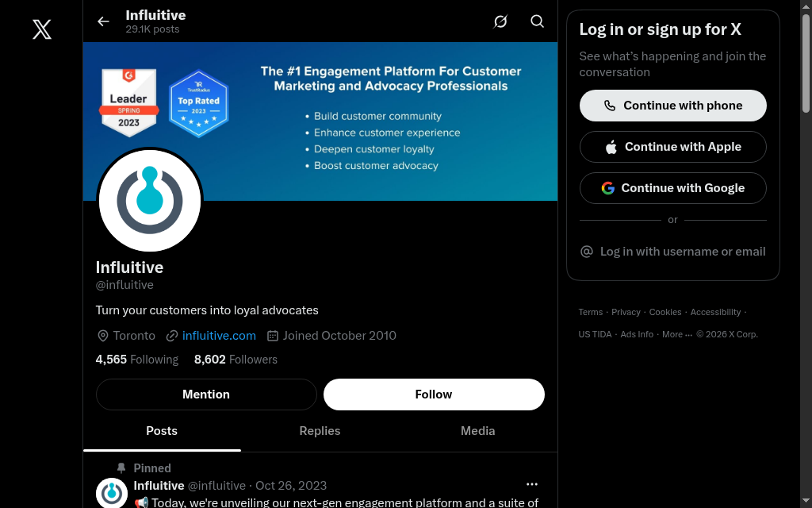The height and width of the screenshot is (508, 812).
Task: Click the scrollbar up arrow
Action: coord(806,6)
